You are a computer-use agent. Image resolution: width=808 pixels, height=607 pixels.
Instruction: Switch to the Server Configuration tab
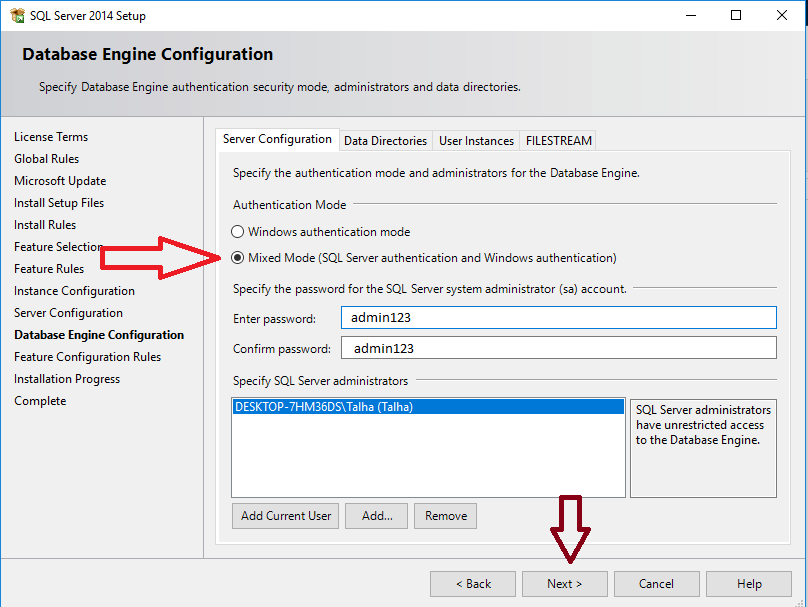coord(277,139)
